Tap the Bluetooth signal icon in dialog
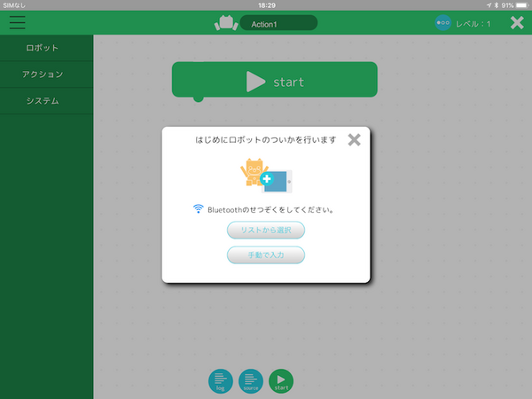The image size is (532, 399). click(x=199, y=210)
